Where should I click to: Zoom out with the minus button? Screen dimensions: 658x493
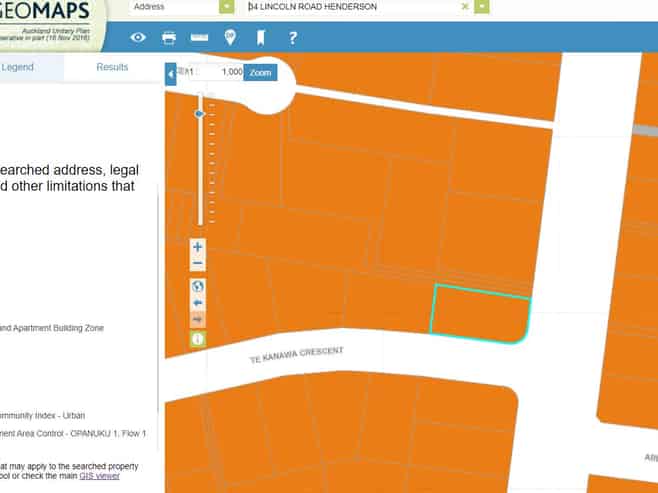[198, 264]
